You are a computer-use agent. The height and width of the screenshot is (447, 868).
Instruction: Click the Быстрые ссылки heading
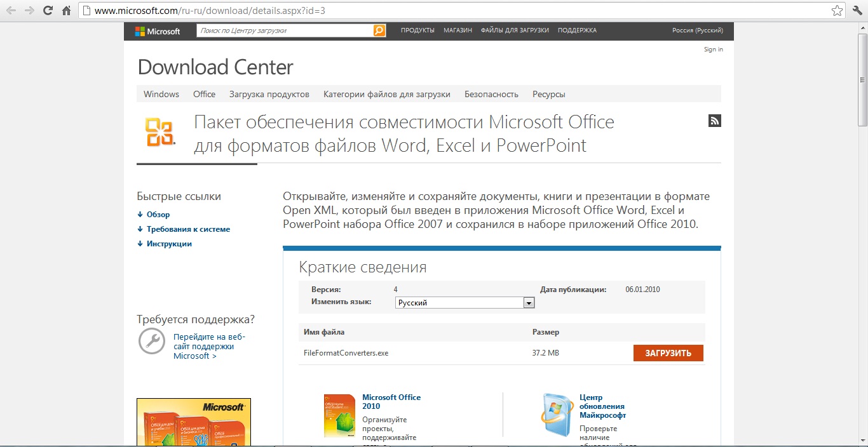click(179, 197)
